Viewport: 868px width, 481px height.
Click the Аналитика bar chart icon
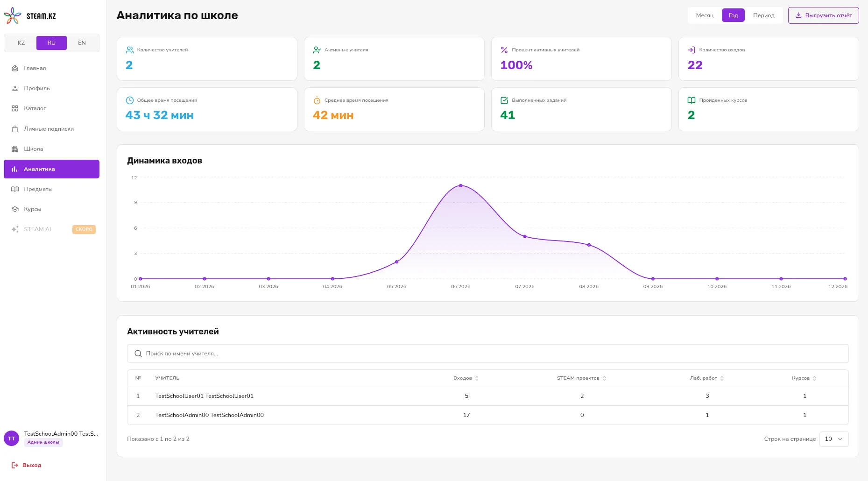(14, 169)
